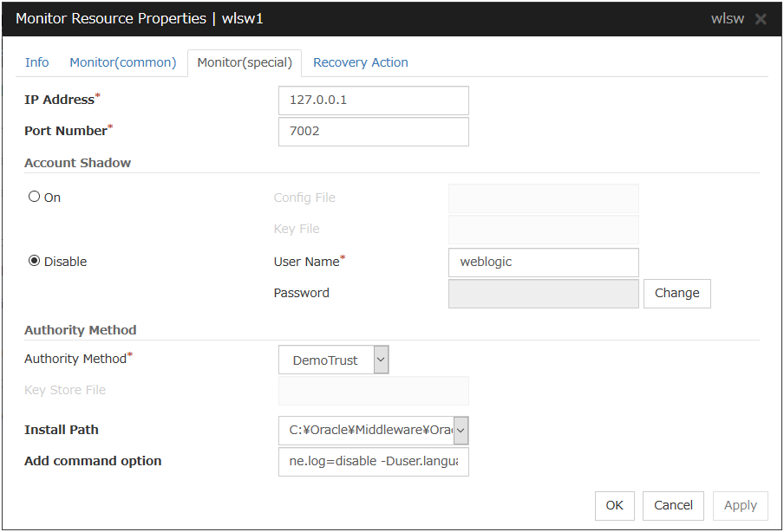The image size is (784, 532).
Task: Confirm settings with the OK button
Action: (x=614, y=505)
